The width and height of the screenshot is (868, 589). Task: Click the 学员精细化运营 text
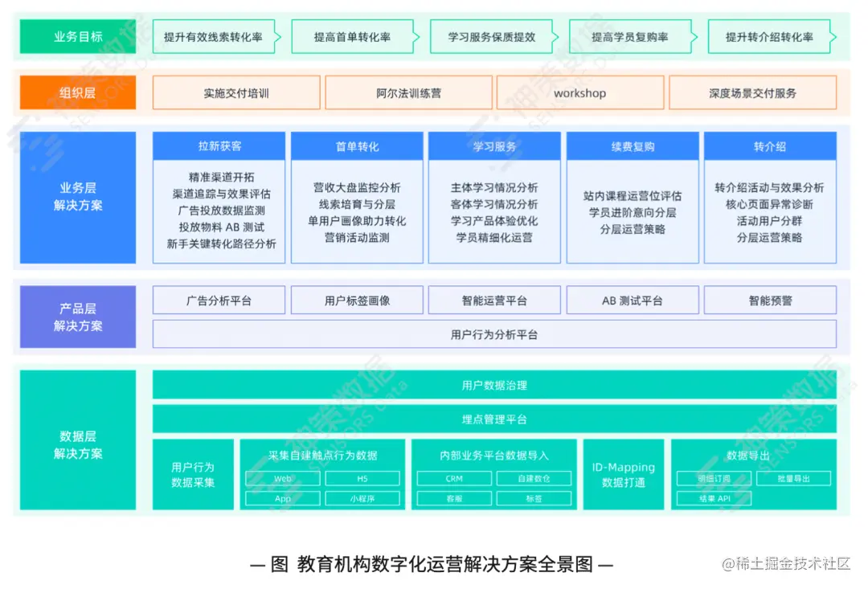494,238
